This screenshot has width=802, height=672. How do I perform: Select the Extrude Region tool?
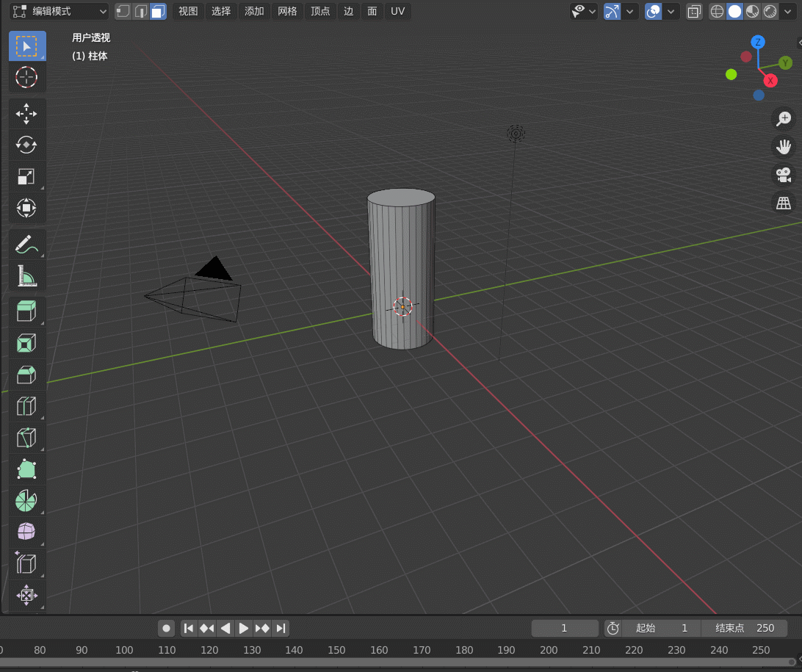(x=26, y=311)
